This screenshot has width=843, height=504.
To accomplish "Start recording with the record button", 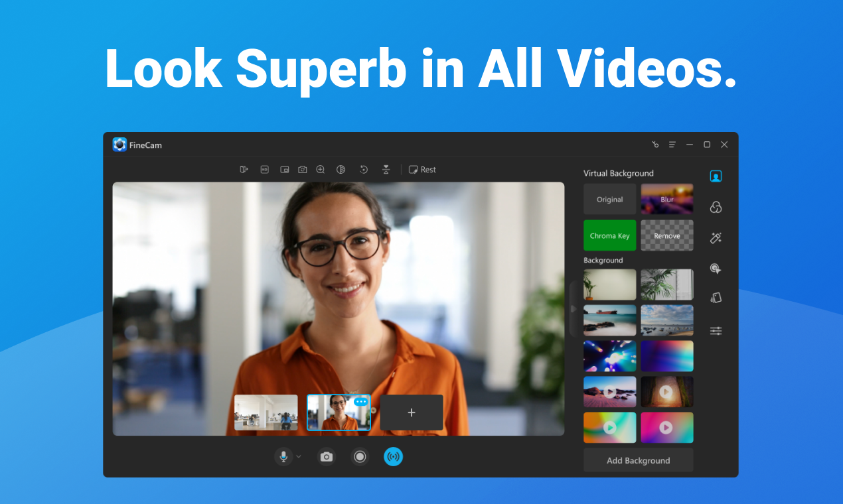I will [360, 456].
